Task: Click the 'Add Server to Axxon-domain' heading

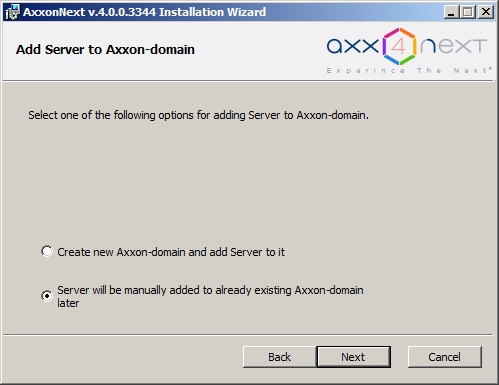Action: pyautogui.click(x=105, y=50)
